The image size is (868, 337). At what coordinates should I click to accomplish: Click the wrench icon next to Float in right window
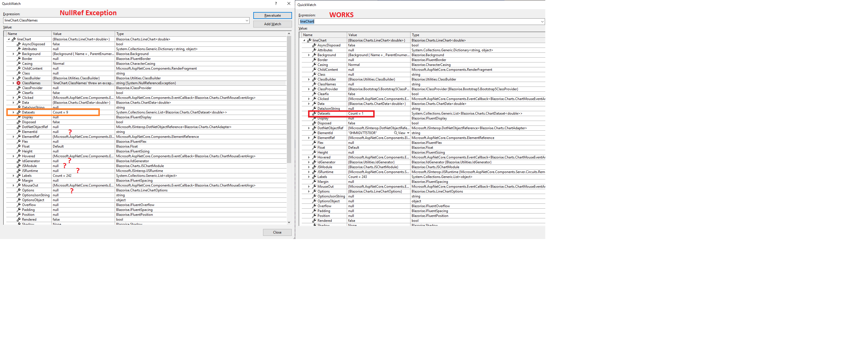314,148
